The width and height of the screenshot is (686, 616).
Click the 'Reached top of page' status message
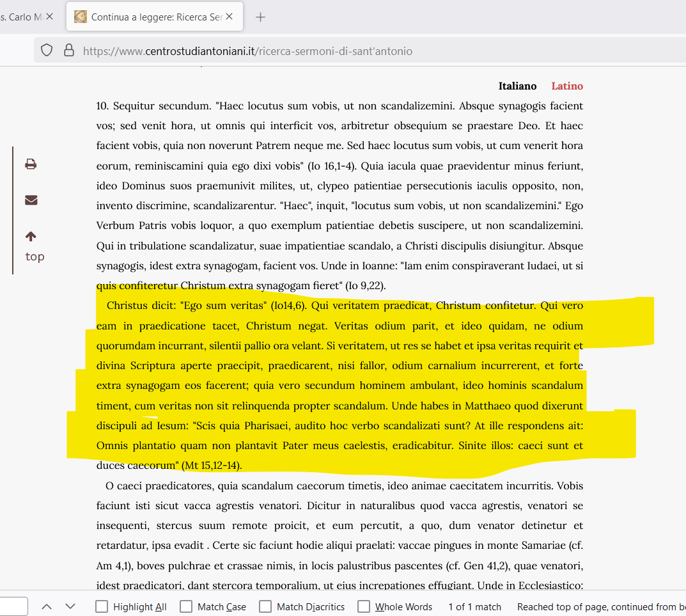click(x=601, y=607)
